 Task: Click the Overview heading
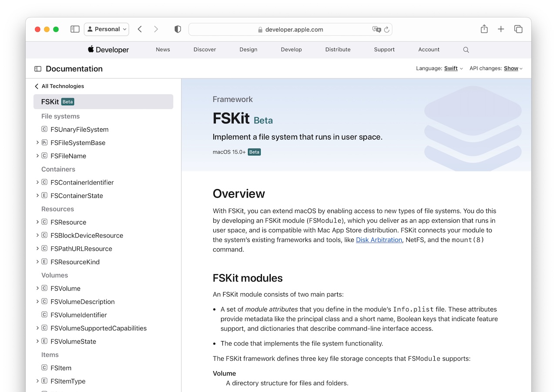pyautogui.click(x=238, y=194)
